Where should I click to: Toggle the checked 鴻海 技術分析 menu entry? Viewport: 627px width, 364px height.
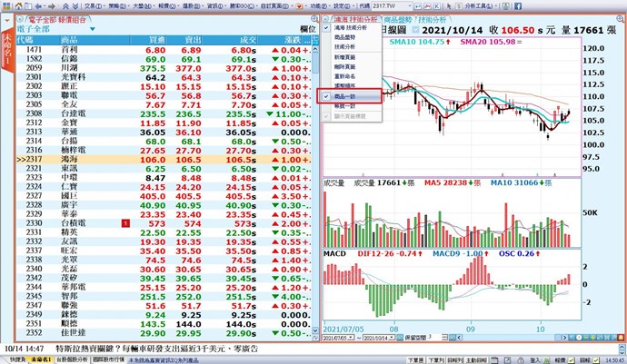tap(351, 27)
